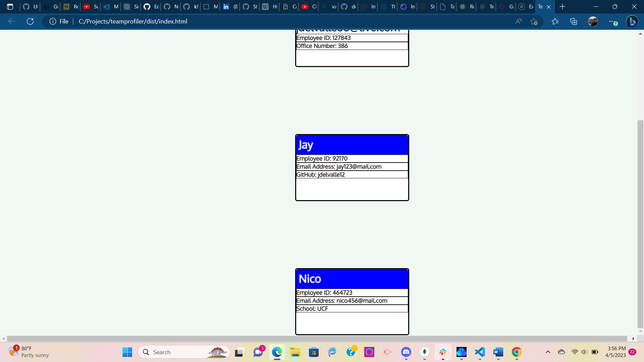This screenshot has height=362, width=644.
Task: Open the browser profile avatar
Action: pyautogui.click(x=593, y=21)
